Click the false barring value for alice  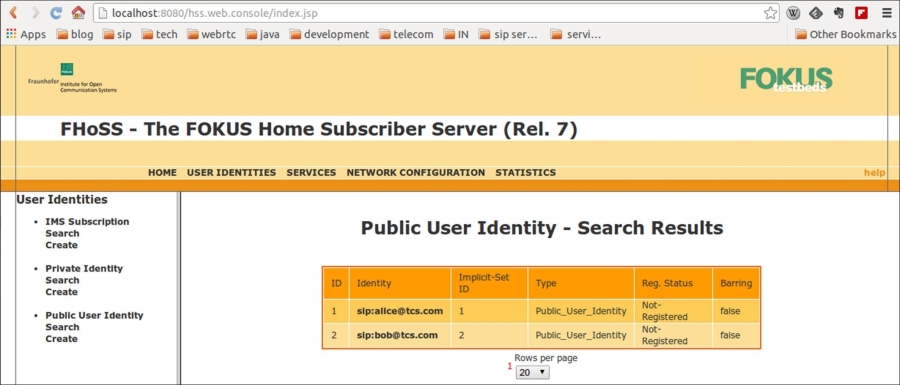pos(730,311)
